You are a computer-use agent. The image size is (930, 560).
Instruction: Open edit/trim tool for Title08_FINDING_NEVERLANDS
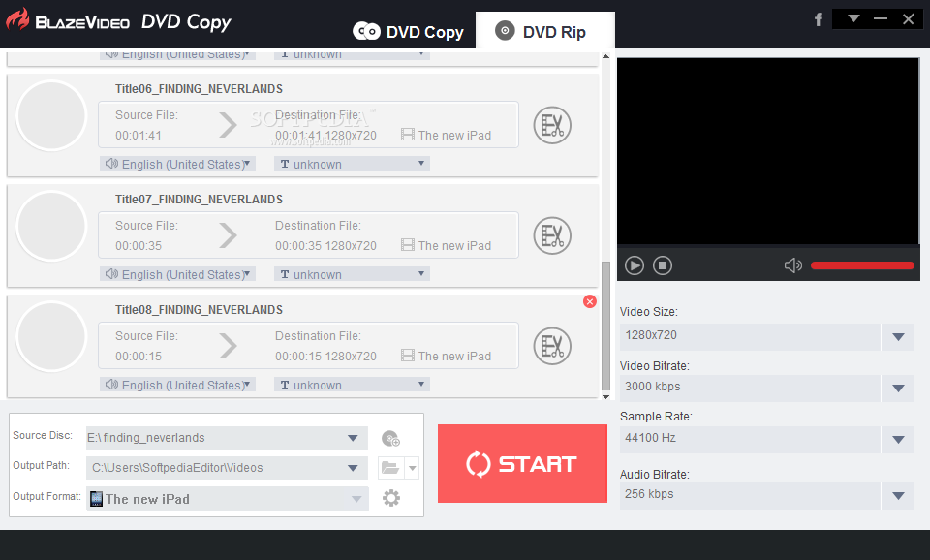[x=552, y=346]
